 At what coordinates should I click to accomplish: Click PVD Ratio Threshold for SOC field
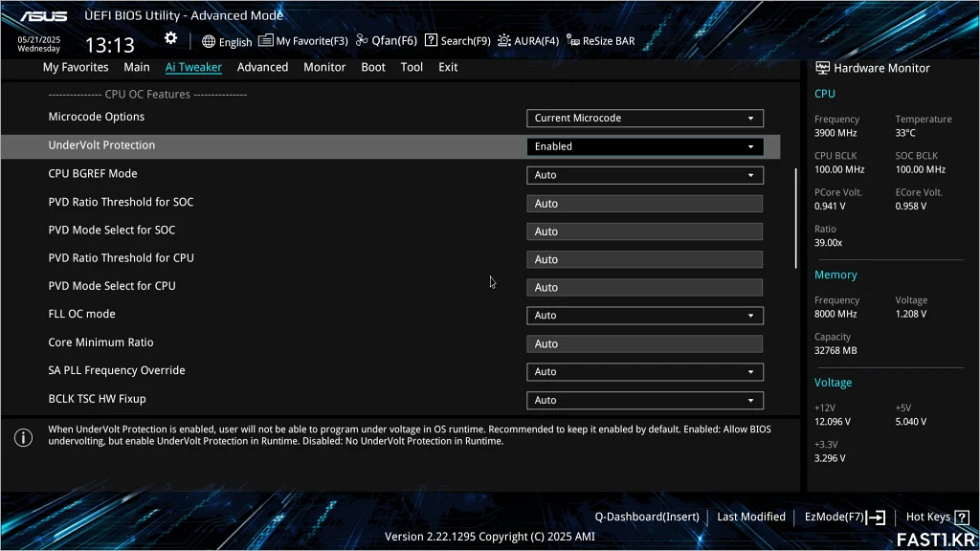tap(644, 203)
